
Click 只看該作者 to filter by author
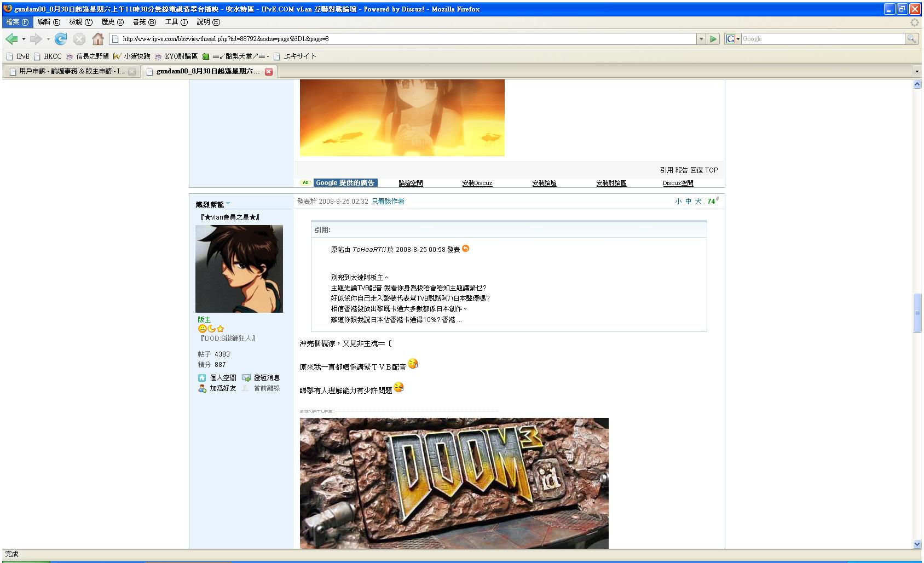click(x=388, y=202)
